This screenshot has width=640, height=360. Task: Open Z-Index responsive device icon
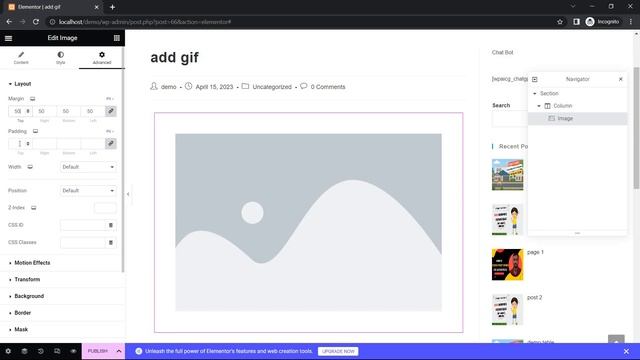(34, 208)
